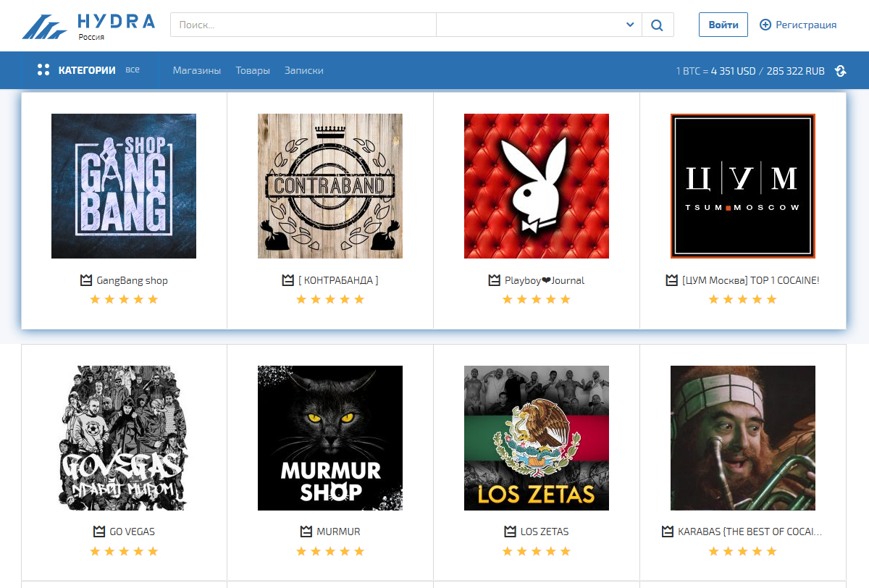
Task: Click the Playboy bunny thumbnail
Action: [x=537, y=186]
